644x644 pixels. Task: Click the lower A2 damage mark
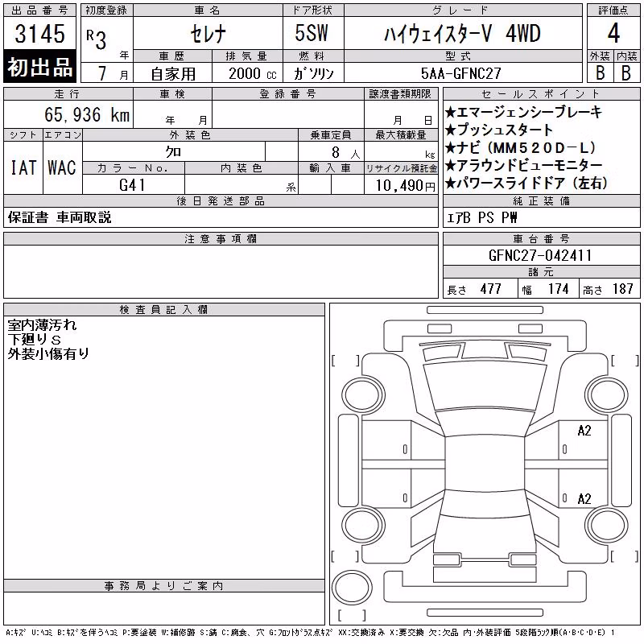[584, 498]
